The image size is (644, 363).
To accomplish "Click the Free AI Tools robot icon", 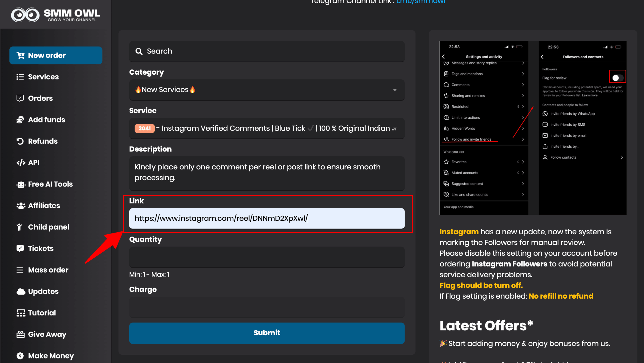I will [21, 184].
